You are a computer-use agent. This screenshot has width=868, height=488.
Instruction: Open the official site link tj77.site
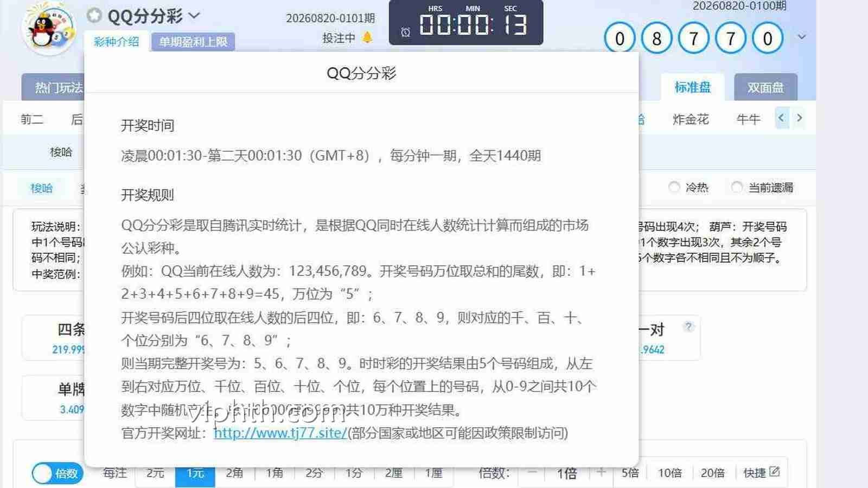point(280,433)
